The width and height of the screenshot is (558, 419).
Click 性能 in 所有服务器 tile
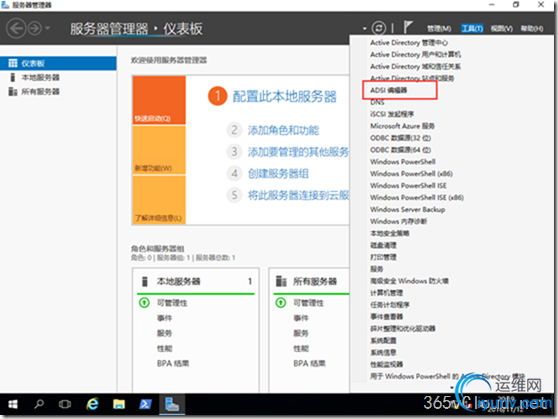301,349
